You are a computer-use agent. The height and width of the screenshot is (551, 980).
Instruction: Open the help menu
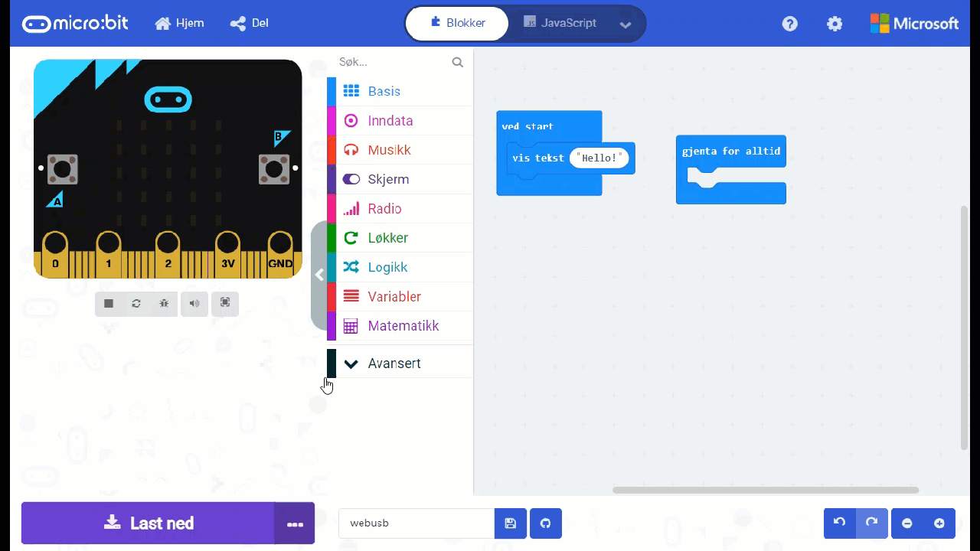pos(789,24)
